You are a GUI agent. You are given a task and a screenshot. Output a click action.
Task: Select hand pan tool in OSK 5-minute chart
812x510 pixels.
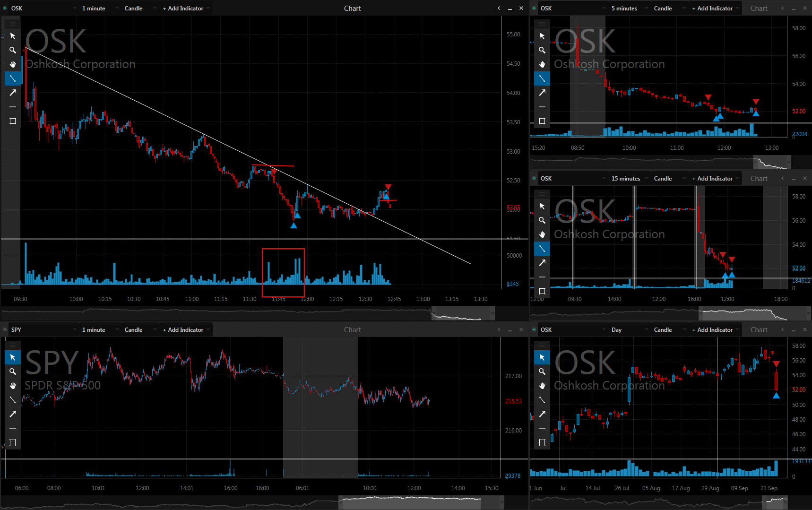[542, 64]
